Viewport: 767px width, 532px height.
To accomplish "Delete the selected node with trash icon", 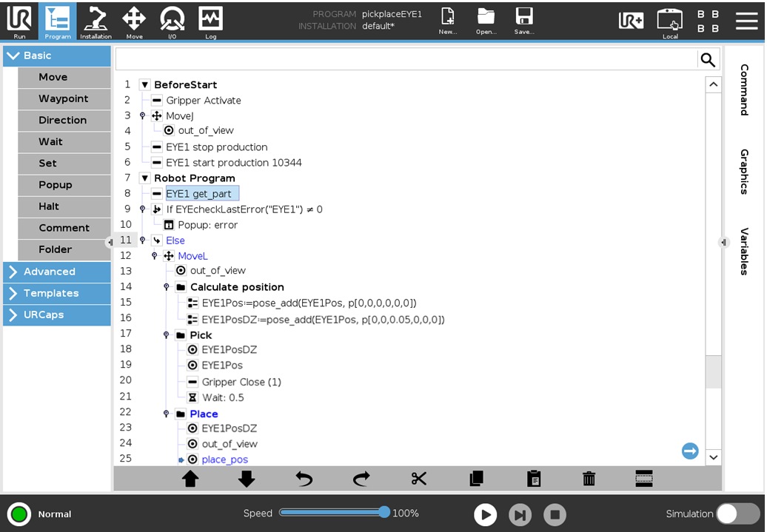I will coord(589,479).
